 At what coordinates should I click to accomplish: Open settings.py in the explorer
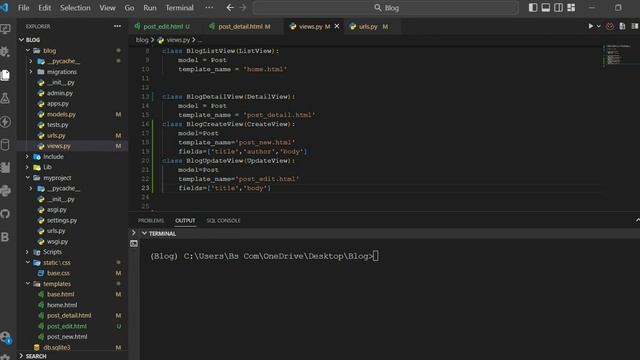pos(62,220)
